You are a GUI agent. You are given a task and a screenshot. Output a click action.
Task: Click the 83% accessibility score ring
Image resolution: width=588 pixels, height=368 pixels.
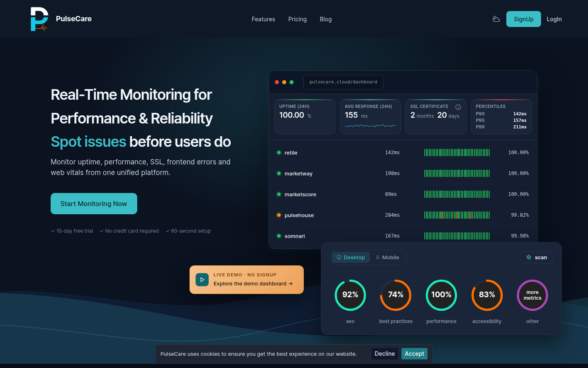tap(487, 295)
